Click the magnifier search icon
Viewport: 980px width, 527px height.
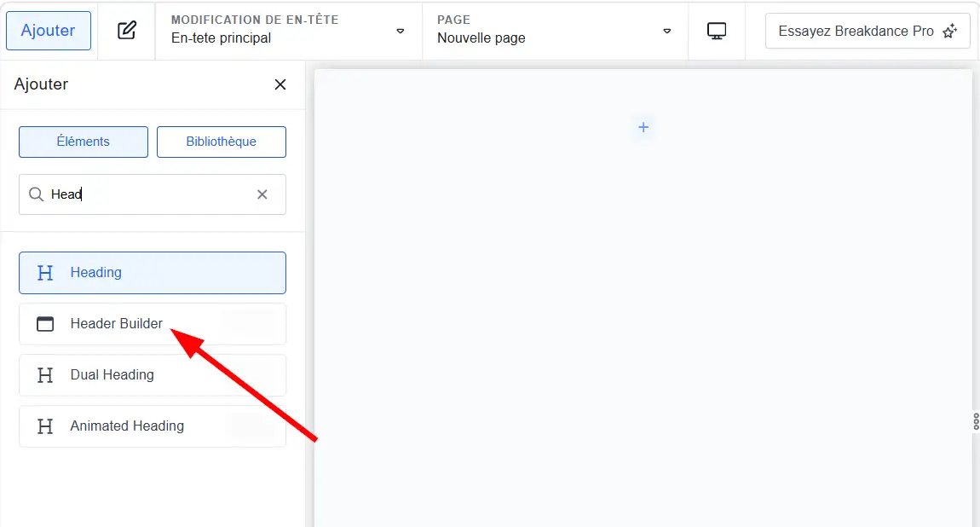(x=37, y=194)
